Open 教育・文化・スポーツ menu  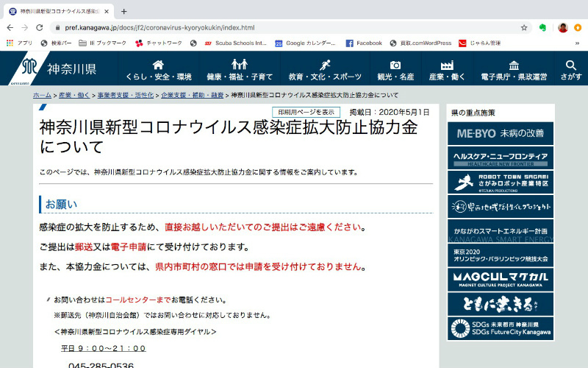coord(325,70)
